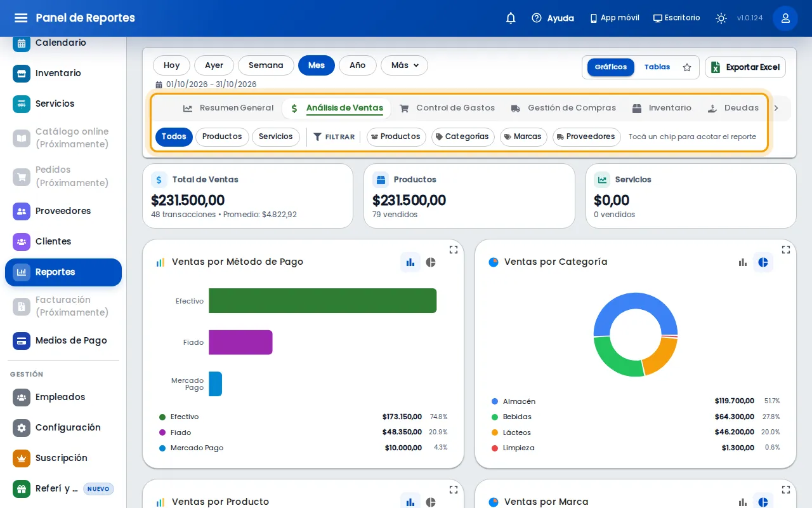Open Empleados in the sidebar

63,397
